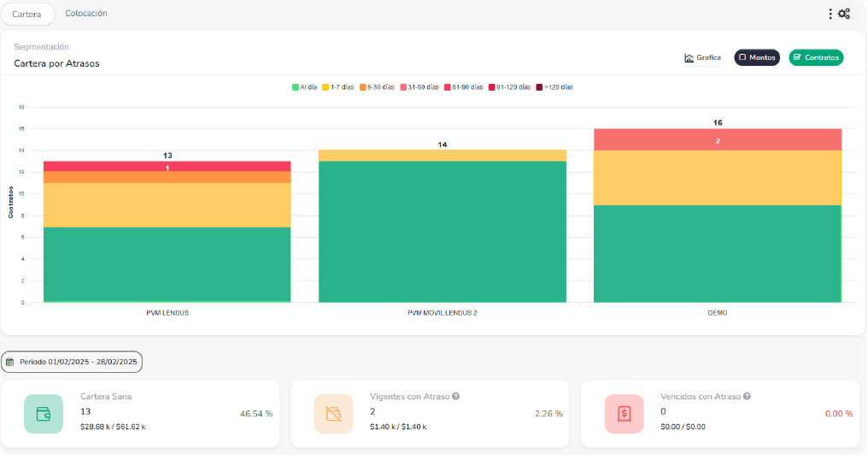
Task: Open the Grafica chart type selector
Action: pyautogui.click(x=702, y=57)
